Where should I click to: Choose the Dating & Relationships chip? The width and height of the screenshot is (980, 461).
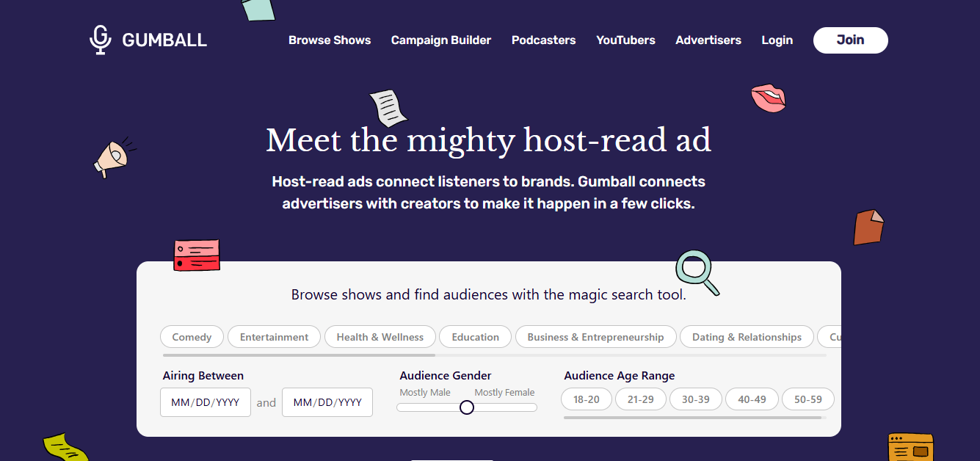pos(747,337)
